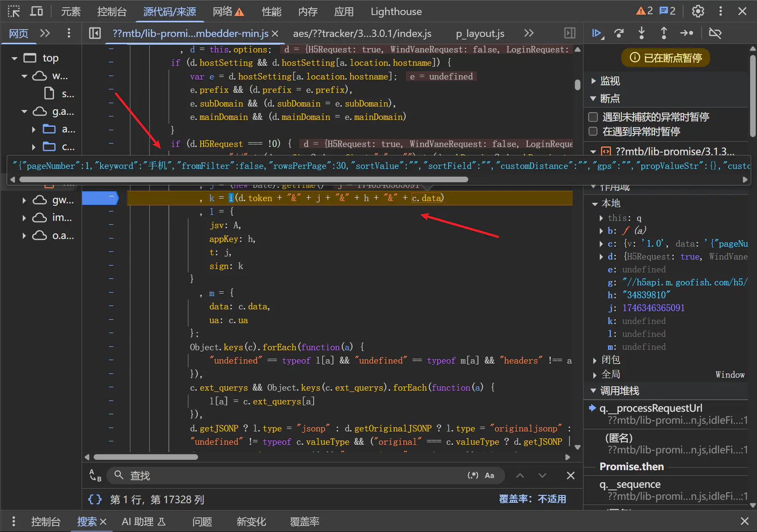Resume script execution in debugger

click(x=597, y=33)
